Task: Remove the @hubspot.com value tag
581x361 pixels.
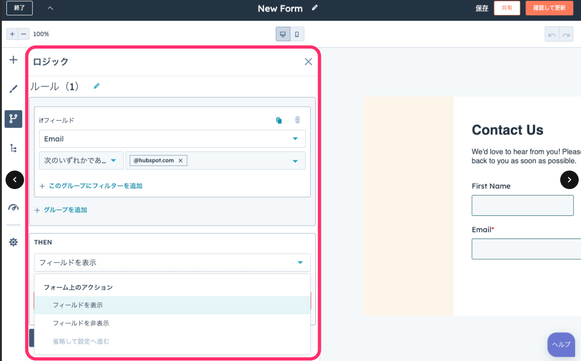Action: point(180,160)
